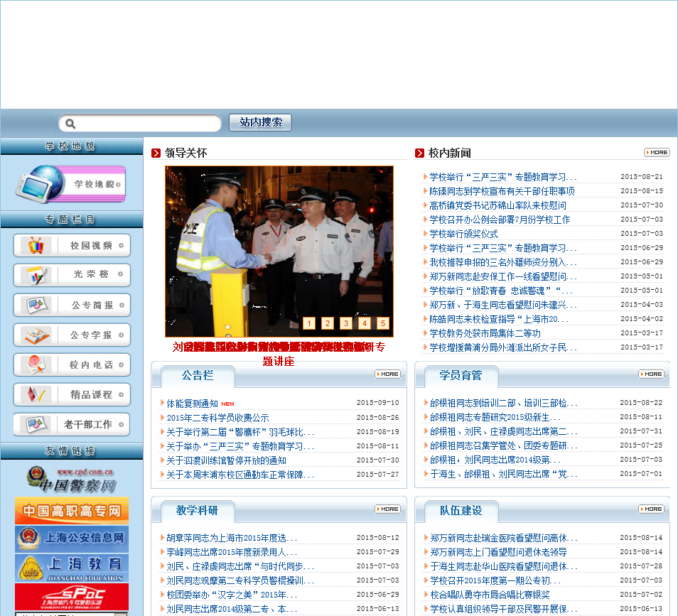Open 公专简报 sidebar button

pos(72,306)
